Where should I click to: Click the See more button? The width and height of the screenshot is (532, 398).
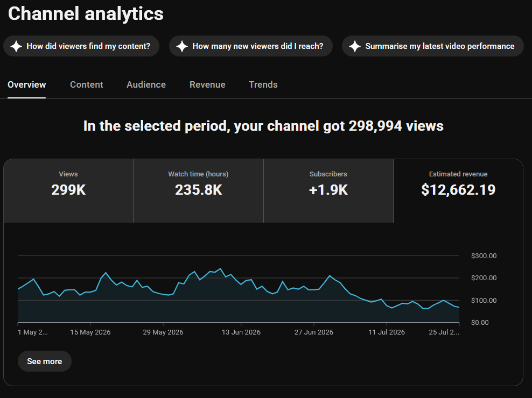[45, 361]
